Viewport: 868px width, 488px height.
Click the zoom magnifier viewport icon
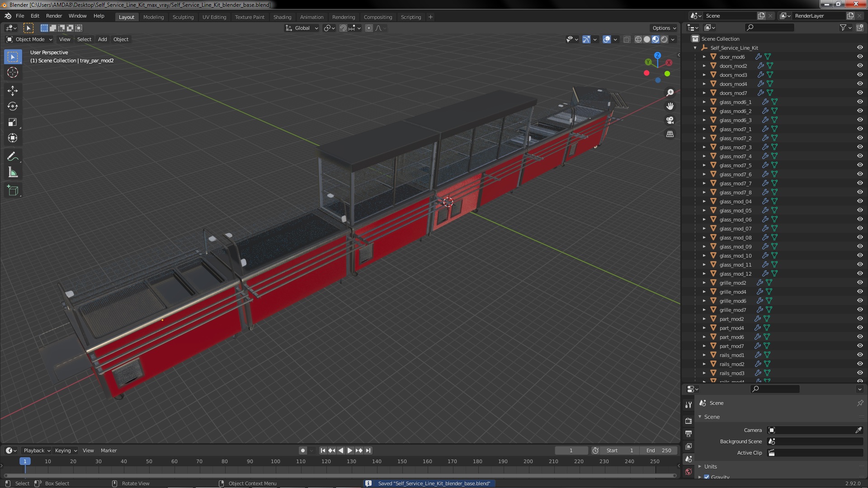tap(670, 92)
